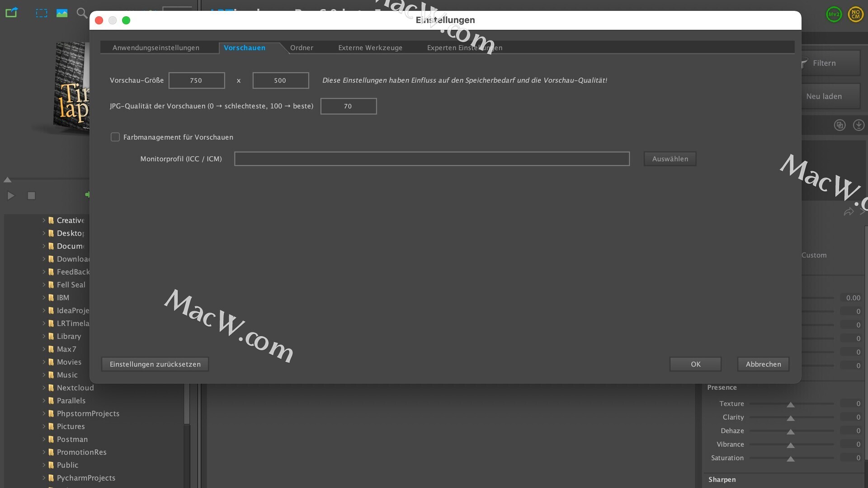Click the green arrow icon in top-left toolbar
The image size is (868, 488).
(x=11, y=13)
